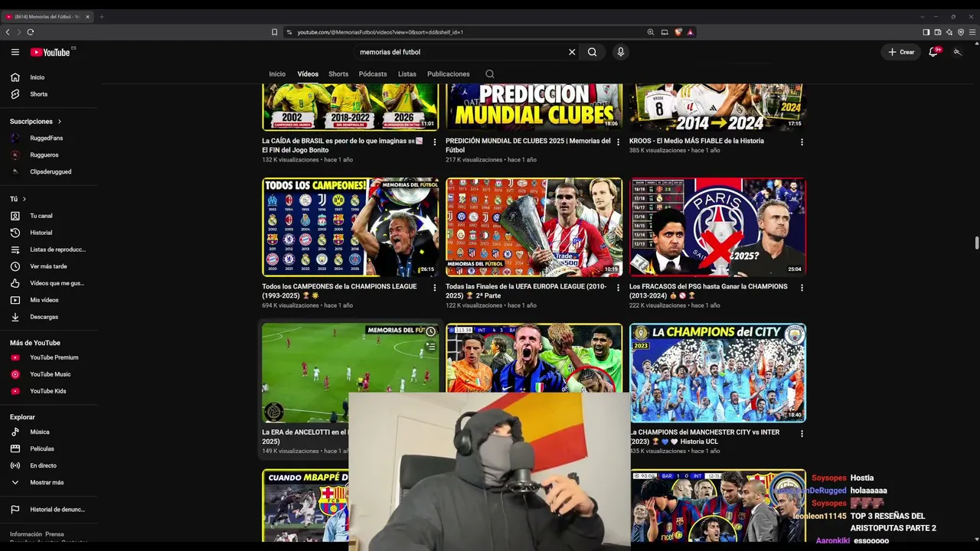Open options for the UEFA EUROPA LEAGUE video

pyautogui.click(x=619, y=288)
